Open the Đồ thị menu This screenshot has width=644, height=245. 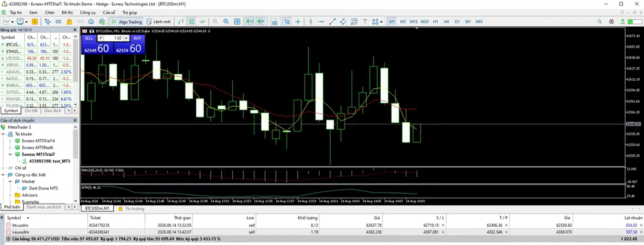pyautogui.click(x=67, y=12)
